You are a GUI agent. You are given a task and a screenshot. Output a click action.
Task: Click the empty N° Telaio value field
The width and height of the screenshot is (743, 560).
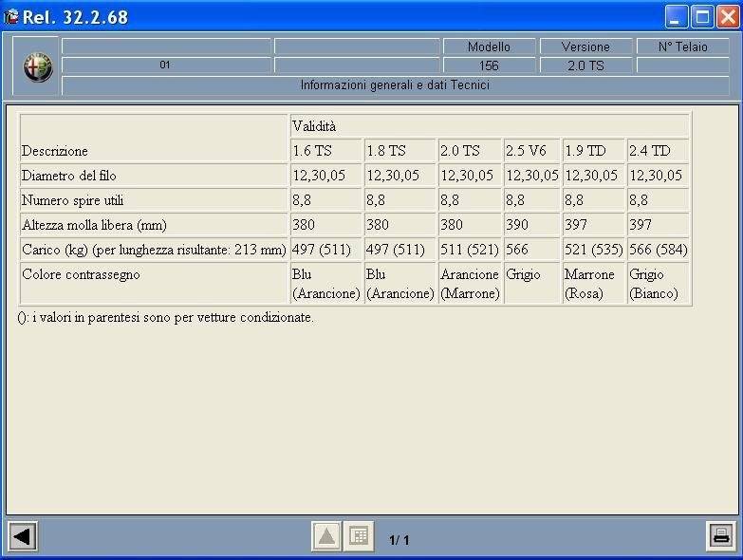(x=683, y=65)
